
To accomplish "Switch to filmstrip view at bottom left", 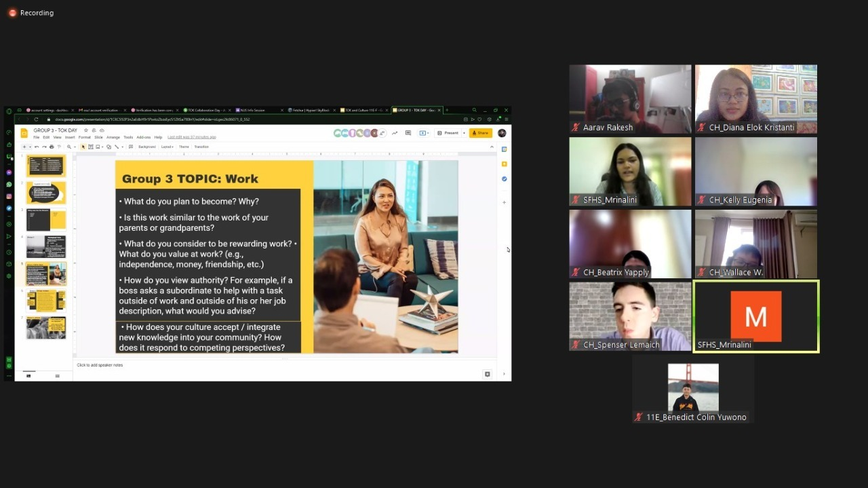I will [28, 375].
